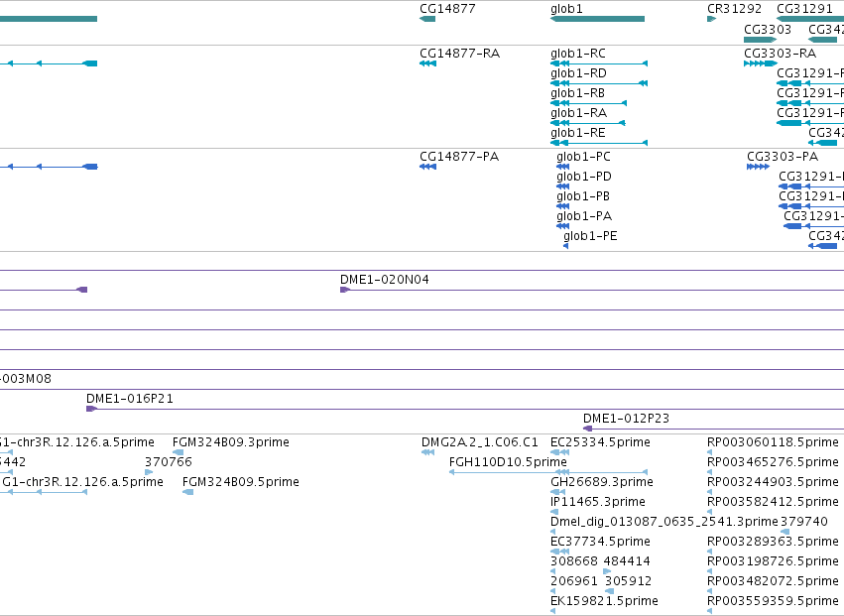
Task: Select the 370766 feature label
Action: pyautogui.click(x=169, y=462)
